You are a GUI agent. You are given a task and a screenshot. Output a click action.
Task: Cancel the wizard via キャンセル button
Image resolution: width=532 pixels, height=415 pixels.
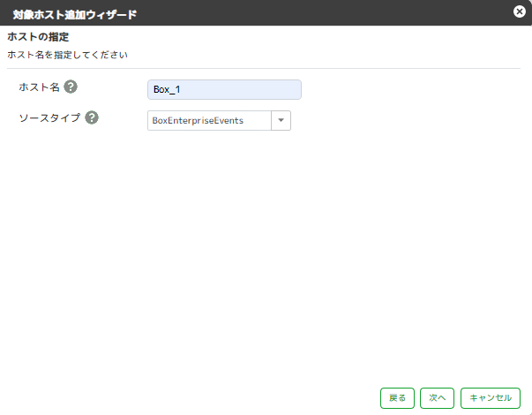click(x=491, y=398)
